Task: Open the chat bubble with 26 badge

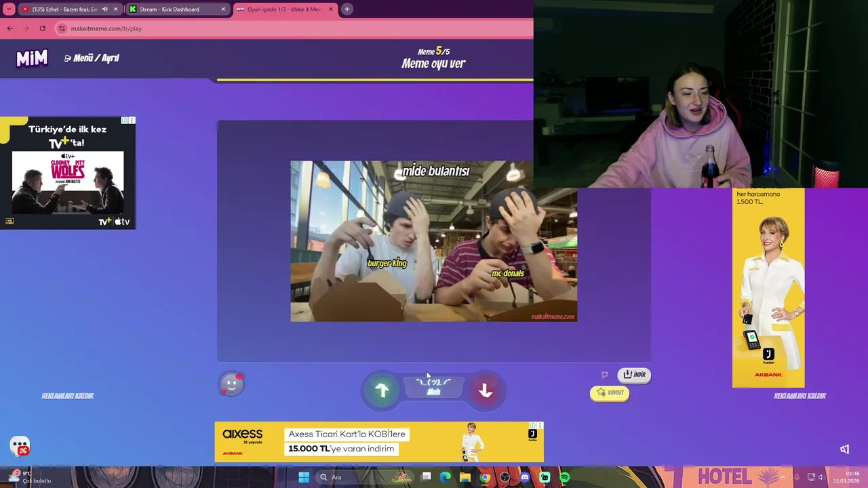Action: 20,446
